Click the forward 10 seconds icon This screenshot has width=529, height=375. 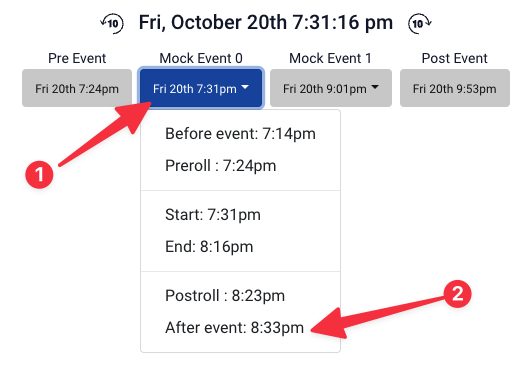[x=420, y=24]
